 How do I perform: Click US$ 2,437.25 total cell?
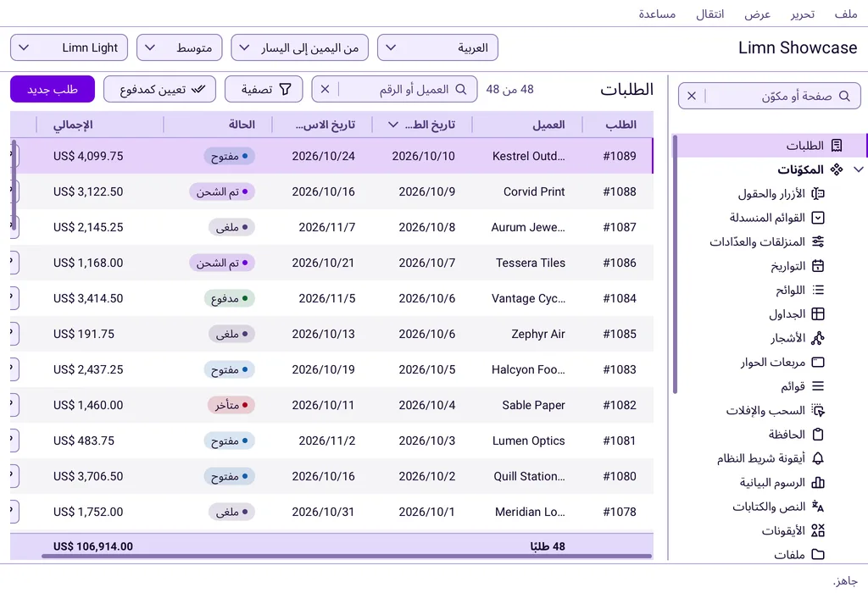point(100,369)
